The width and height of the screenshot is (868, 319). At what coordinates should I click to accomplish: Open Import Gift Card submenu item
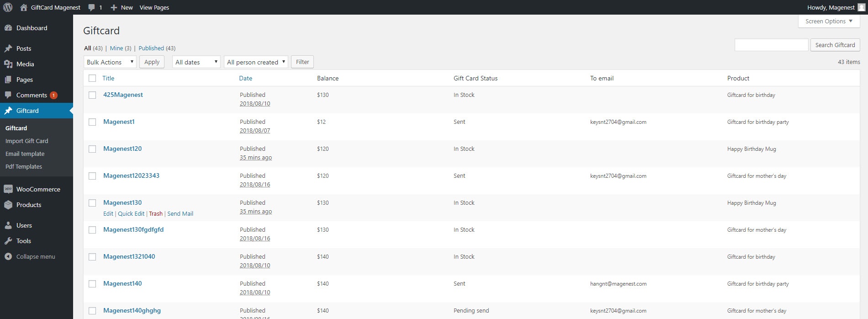click(26, 141)
